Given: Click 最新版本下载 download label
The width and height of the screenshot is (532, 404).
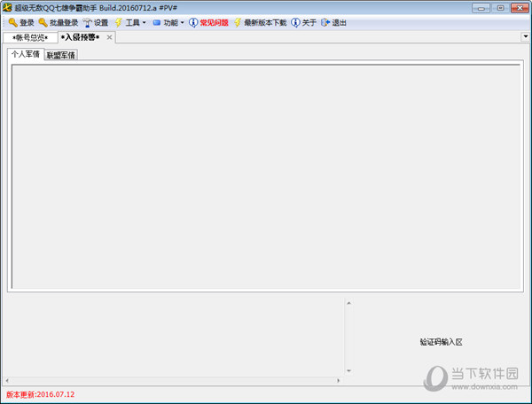Looking at the screenshot, I should click(265, 23).
